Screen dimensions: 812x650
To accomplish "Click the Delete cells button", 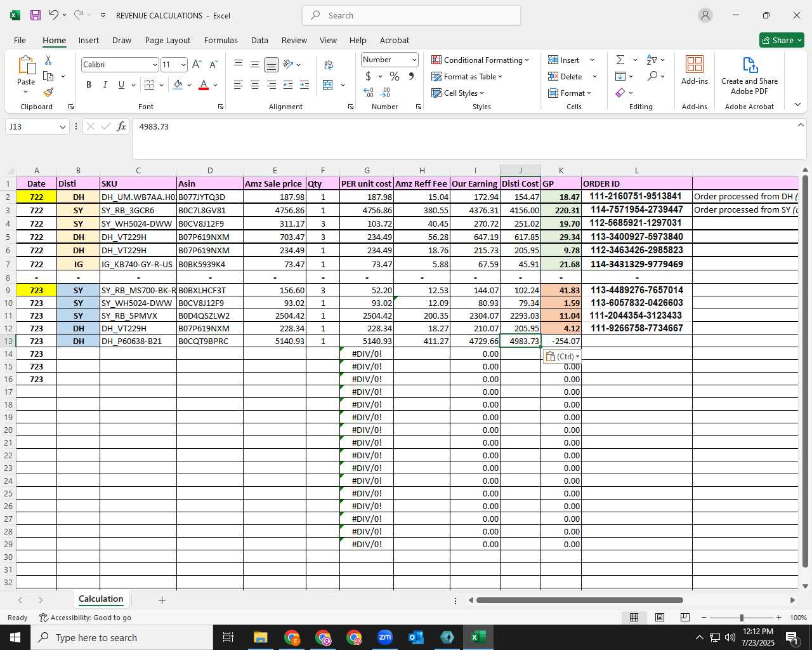I will coord(566,76).
